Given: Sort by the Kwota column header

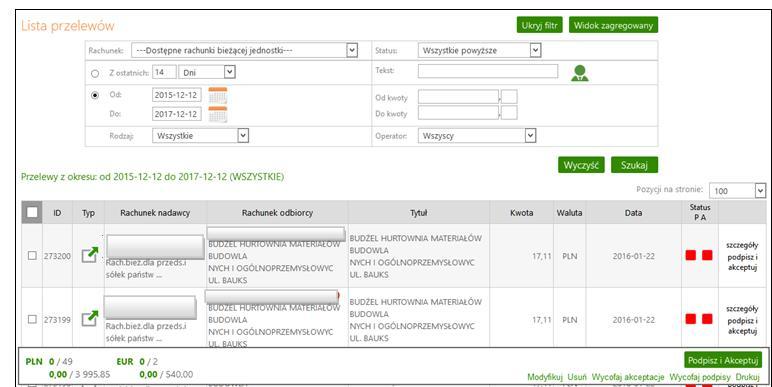Looking at the screenshot, I should (521, 213).
